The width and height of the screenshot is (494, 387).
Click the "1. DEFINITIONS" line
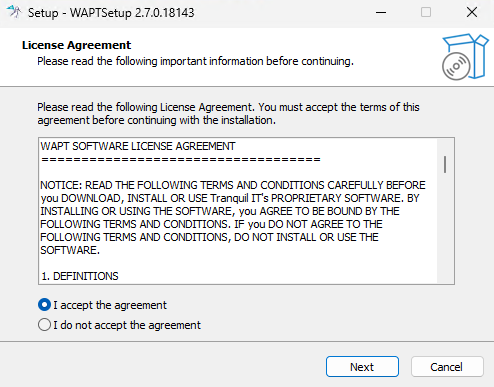80,276
